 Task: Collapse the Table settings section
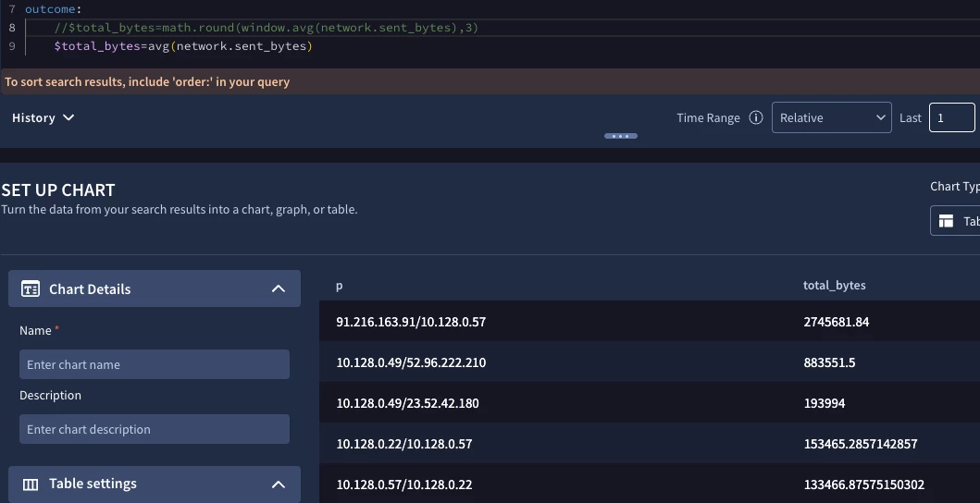[x=279, y=485]
